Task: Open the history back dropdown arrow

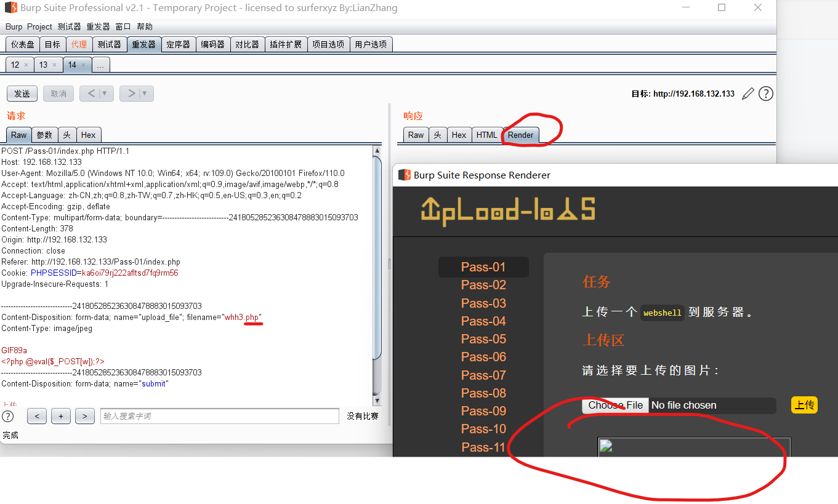Action: 105,94
